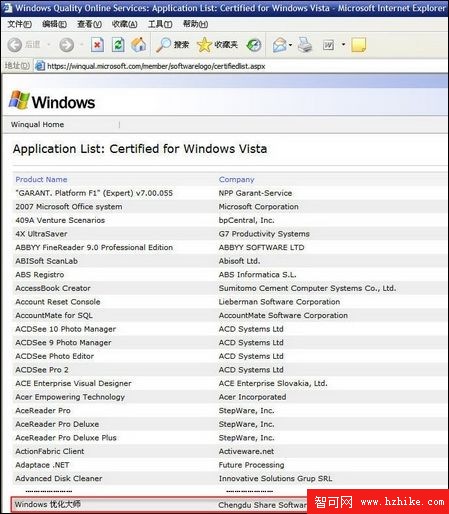Stop page loading with red X icon
Viewport: 449px width, 514px height.
pyautogui.click(x=97, y=45)
